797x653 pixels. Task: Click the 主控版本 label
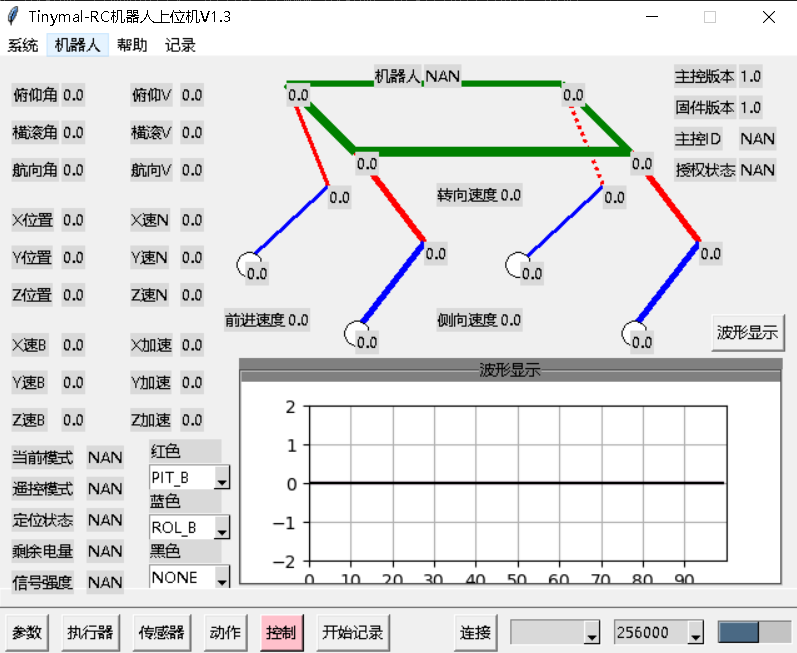tap(704, 76)
